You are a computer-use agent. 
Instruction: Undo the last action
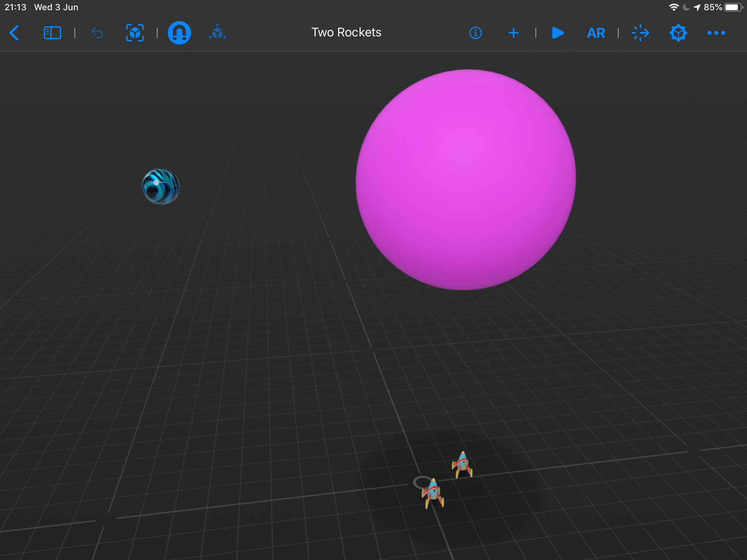(97, 33)
